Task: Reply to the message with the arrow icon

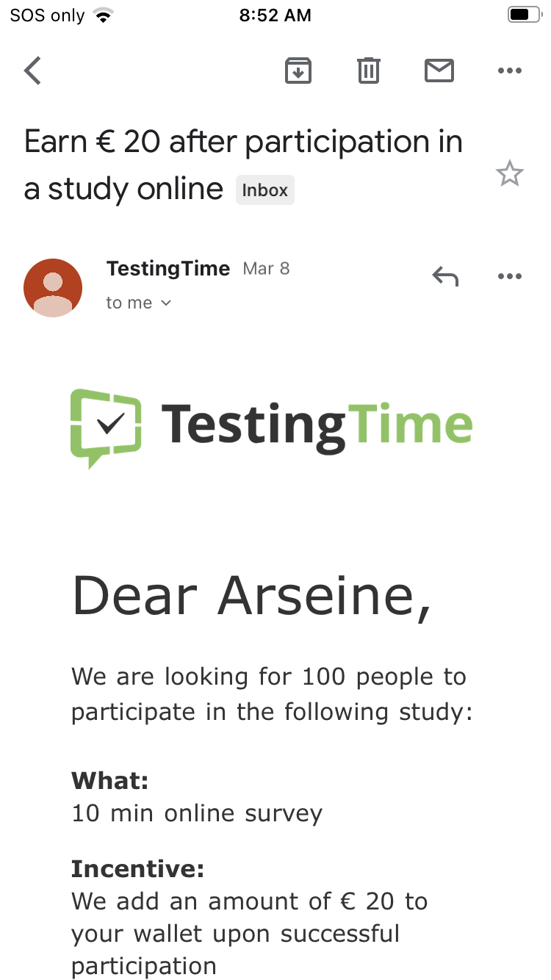Action: pyautogui.click(x=445, y=276)
